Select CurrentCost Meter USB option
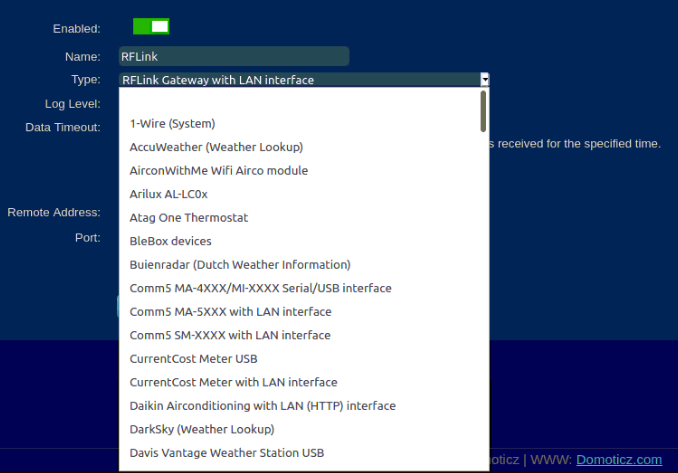This screenshot has width=678, height=473. (x=304, y=358)
